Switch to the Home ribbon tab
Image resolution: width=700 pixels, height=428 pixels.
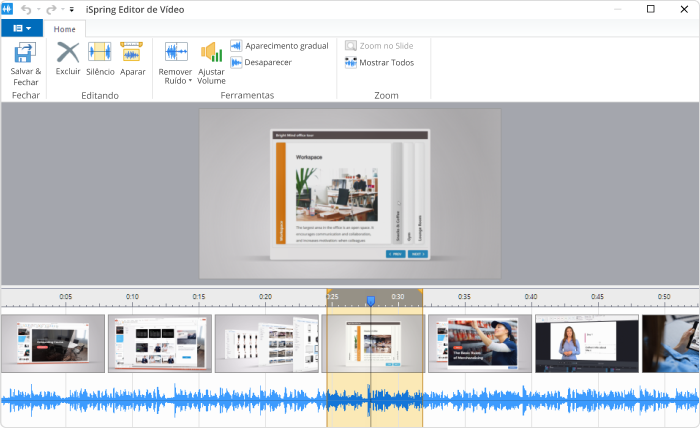(x=65, y=29)
